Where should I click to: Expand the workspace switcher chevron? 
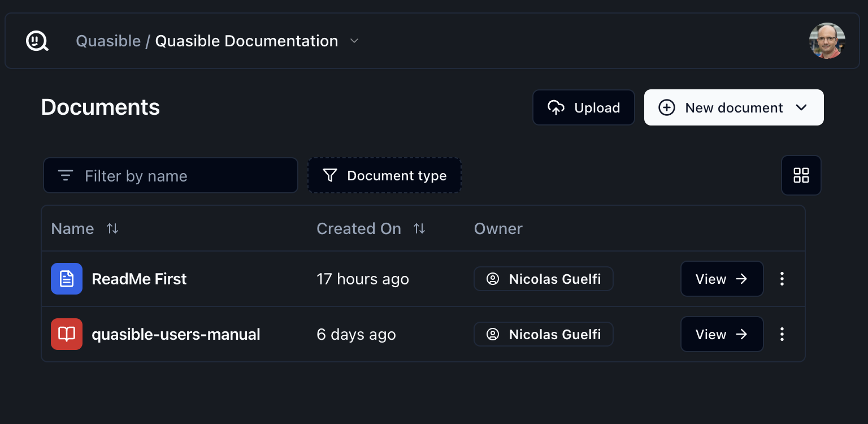pos(354,41)
